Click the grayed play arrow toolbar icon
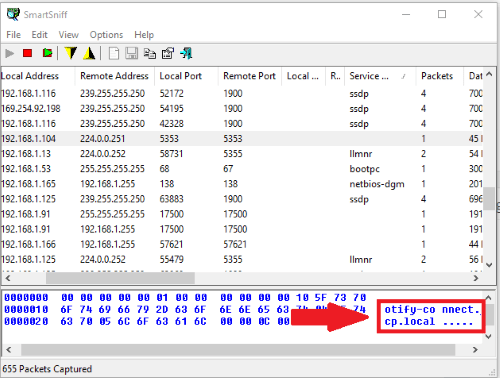500x378 pixels. tap(10, 53)
